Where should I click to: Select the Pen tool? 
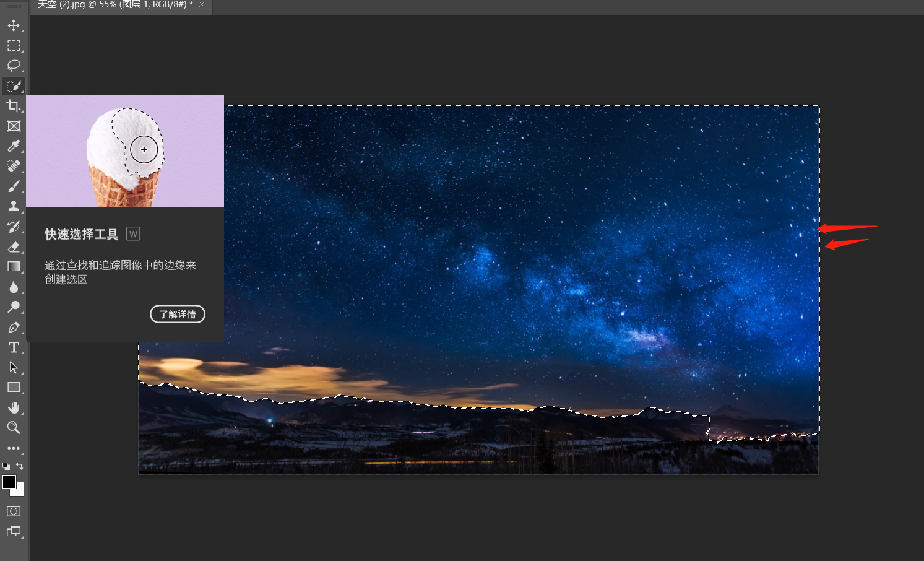[x=14, y=327]
